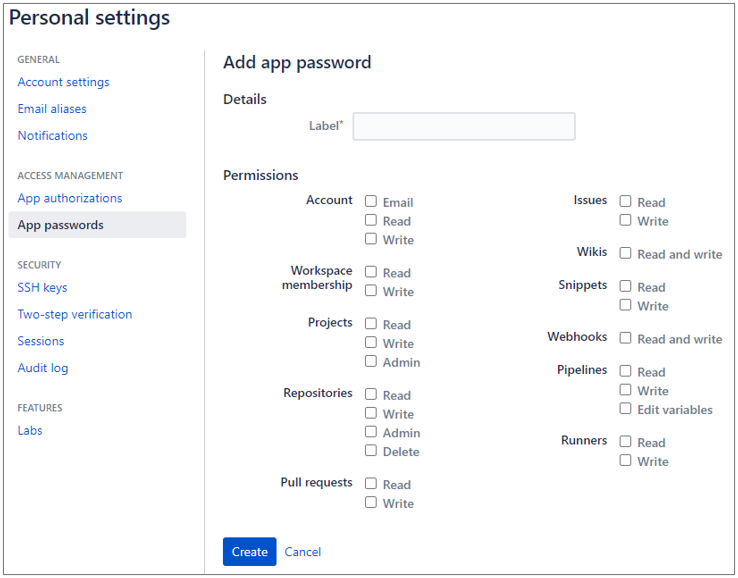738x578 pixels.
Task: Enable Repositories Write permission
Action: point(371,413)
